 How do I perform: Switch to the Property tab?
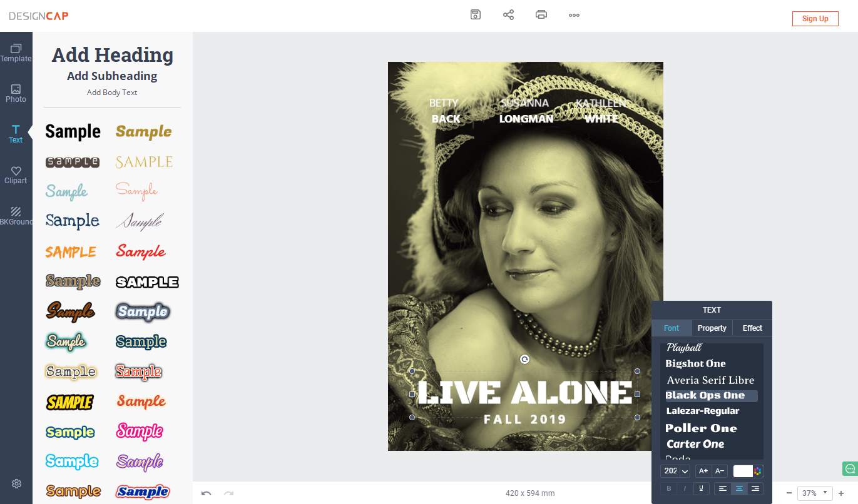[x=712, y=328]
